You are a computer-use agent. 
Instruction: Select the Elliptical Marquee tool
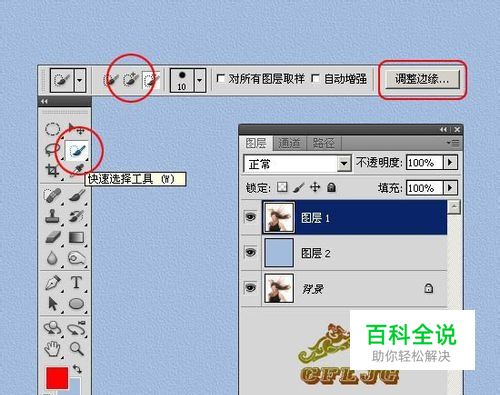[52, 129]
